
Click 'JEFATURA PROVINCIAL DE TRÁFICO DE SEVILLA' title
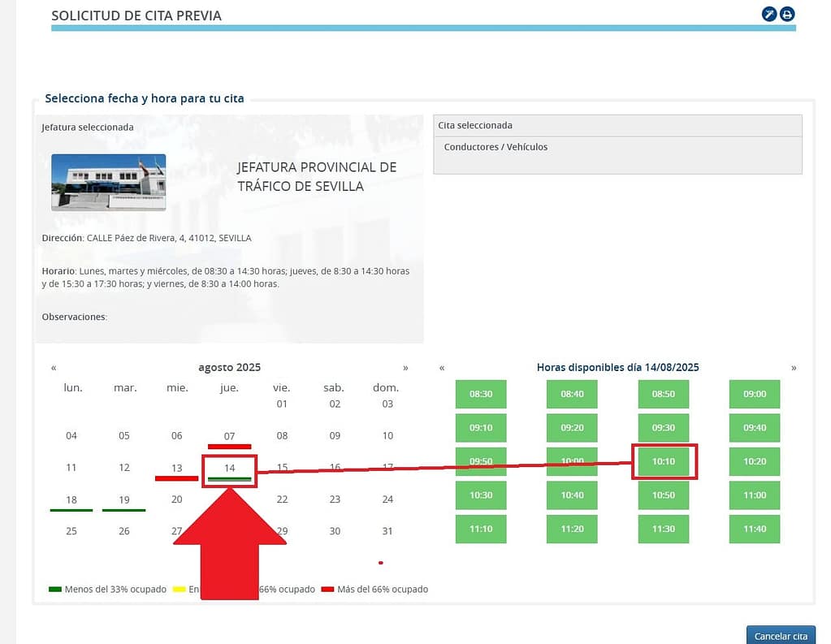pyautogui.click(x=316, y=176)
